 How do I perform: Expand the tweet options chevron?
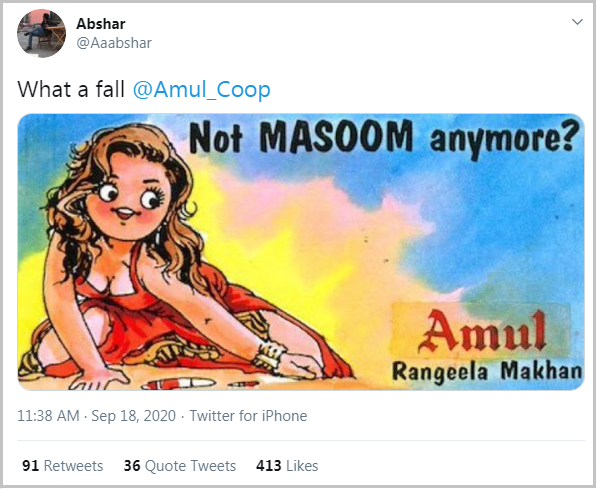(x=577, y=22)
